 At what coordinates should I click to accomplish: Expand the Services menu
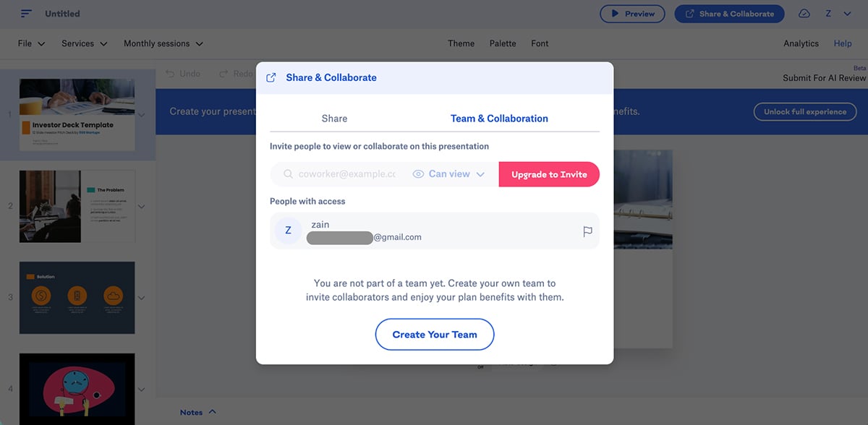click(84, 43)
